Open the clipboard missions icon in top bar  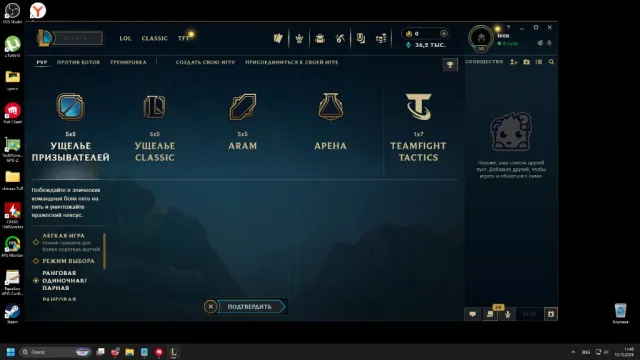(361, 38)
